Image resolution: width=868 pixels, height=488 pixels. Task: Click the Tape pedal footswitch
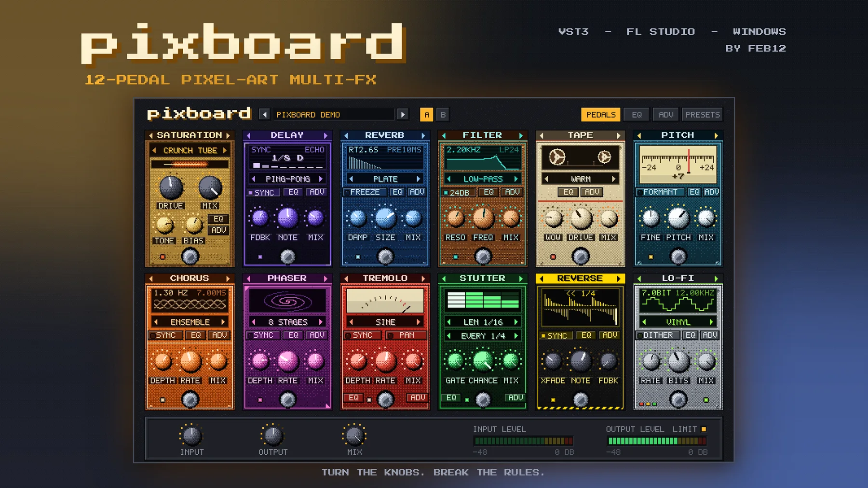pyautogui.click(x=581, y=256)
